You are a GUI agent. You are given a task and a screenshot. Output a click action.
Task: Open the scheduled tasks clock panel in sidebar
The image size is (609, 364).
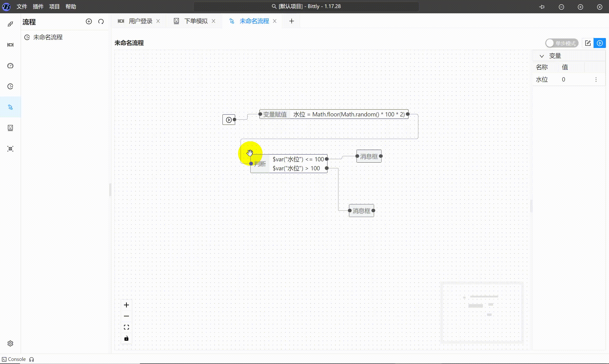point(10,86)
